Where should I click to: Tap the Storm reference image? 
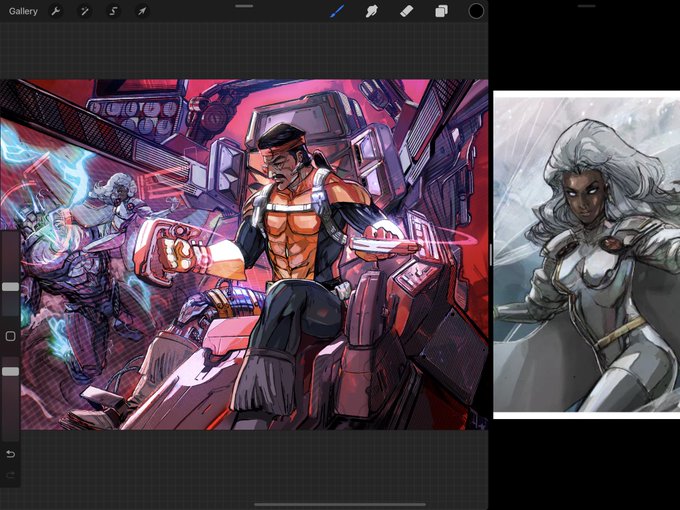click(x=586, y=255)
